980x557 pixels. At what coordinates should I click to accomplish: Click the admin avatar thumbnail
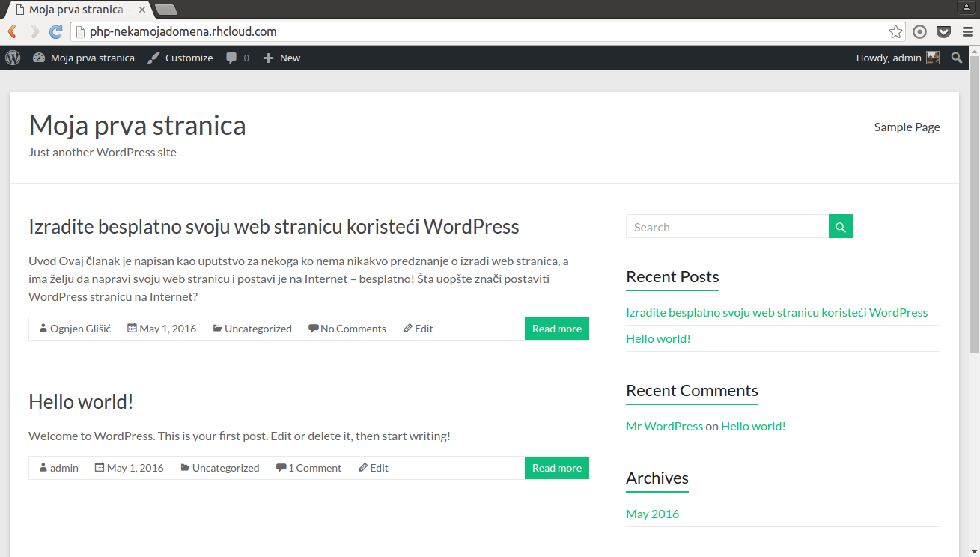point(933,58)
